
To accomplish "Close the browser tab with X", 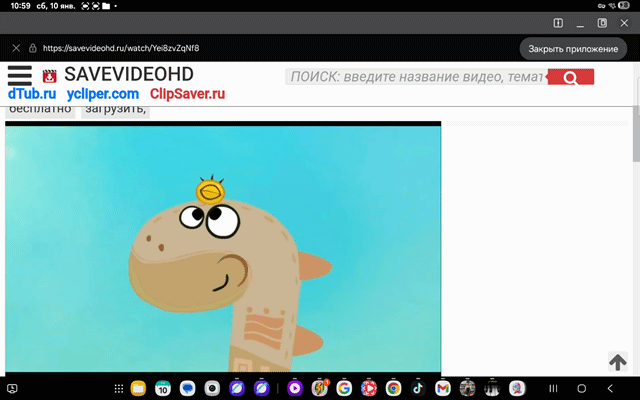I will coord(16,48).
